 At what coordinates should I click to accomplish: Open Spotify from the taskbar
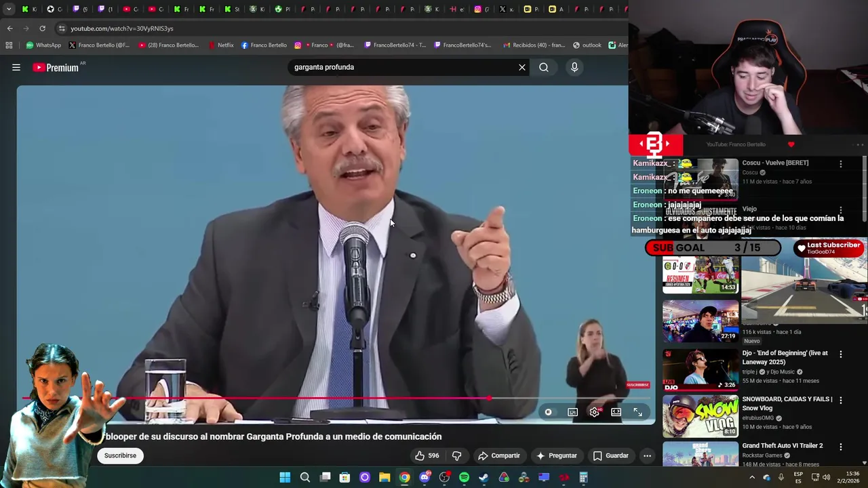pos(464,478)
